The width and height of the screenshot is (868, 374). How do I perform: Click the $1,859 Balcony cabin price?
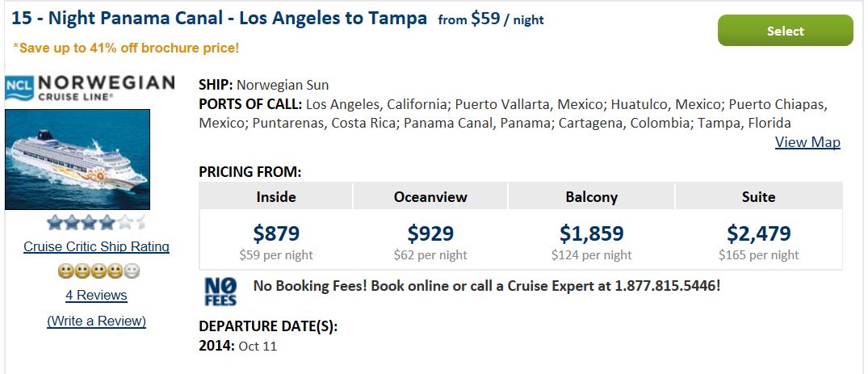coord(591,233)
